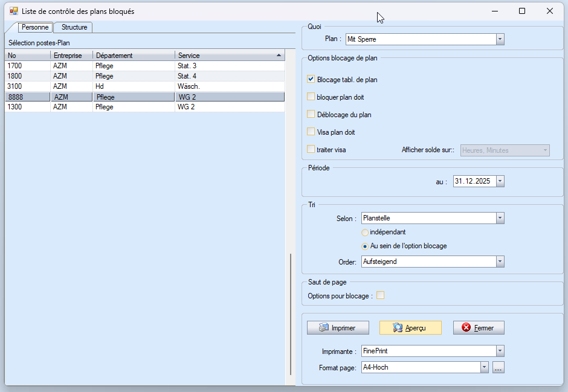Click the ellipsis button beside Format page
Screen dimensions: 568x392
point(498,367)
